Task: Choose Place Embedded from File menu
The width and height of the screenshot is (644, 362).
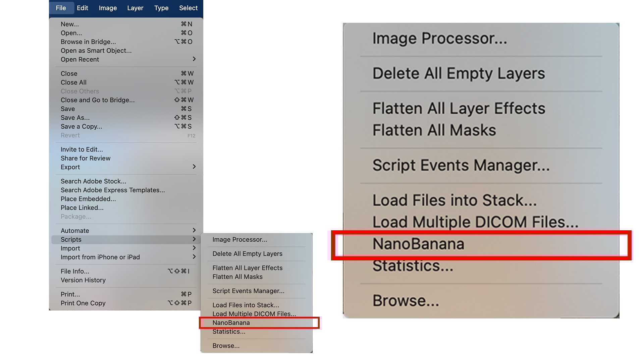Action: click(88, 199)
